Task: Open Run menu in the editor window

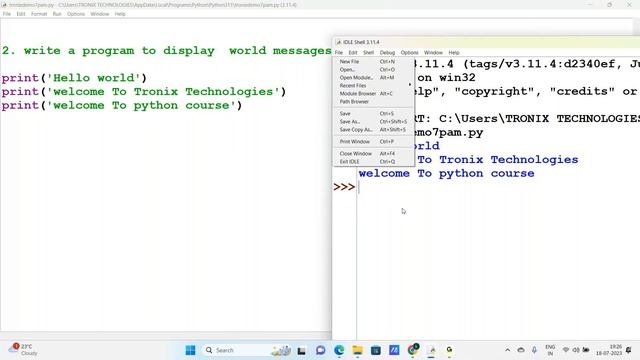Action: coord(57,14)
